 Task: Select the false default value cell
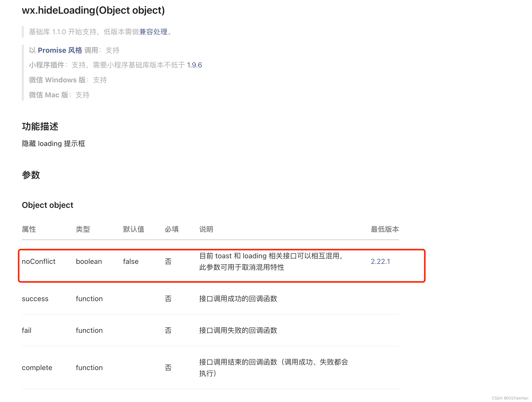tap(131, 261)
